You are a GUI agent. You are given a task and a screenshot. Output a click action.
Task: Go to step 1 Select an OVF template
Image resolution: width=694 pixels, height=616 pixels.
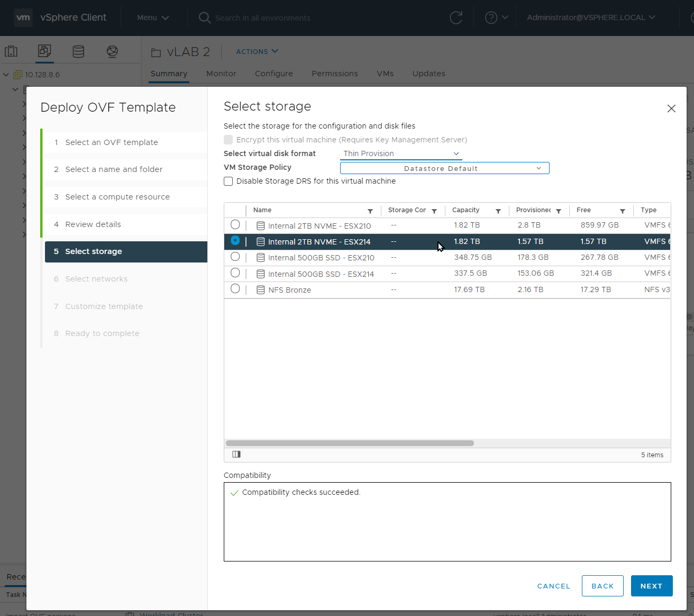click(x=126, y=142)
